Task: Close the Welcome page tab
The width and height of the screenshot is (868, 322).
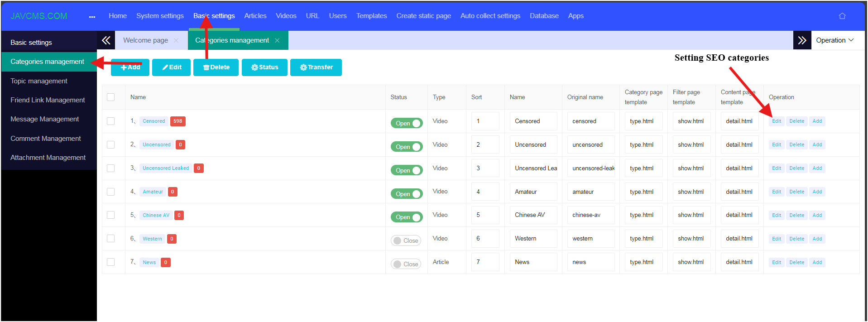Action: (x=176, y=41)
